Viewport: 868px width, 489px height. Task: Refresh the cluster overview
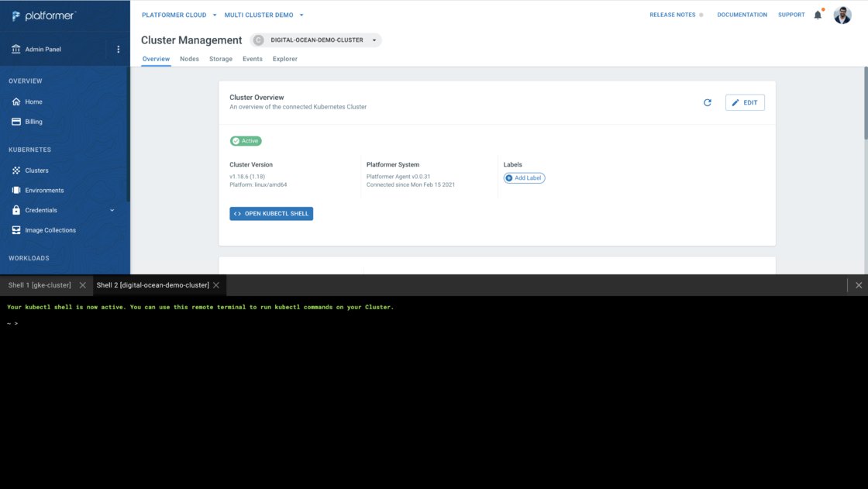(x=708, y=102)
